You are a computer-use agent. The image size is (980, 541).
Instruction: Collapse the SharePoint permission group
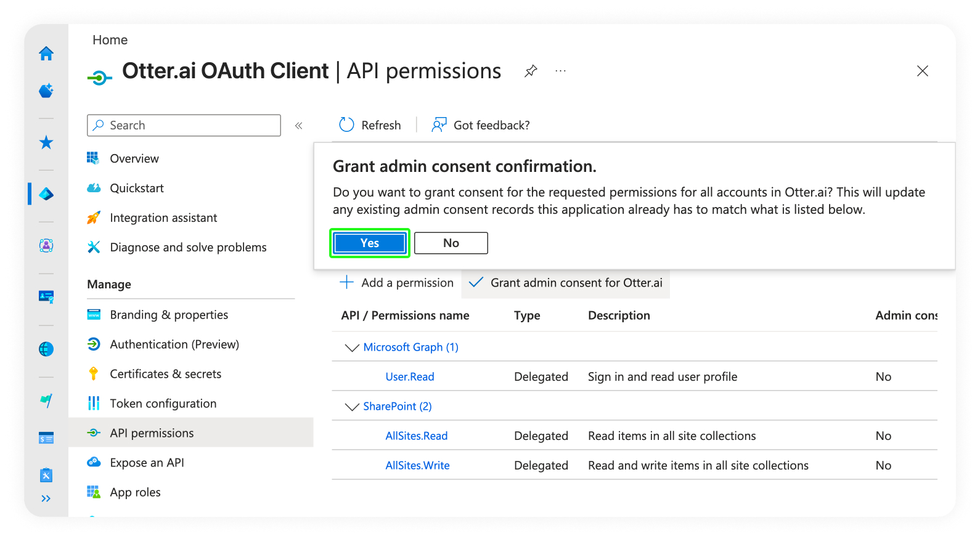[x=352, y=407]
